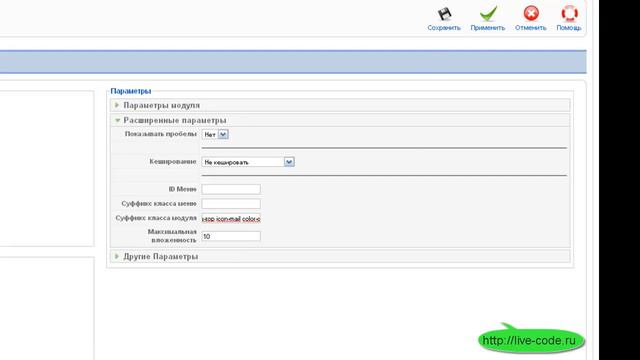640x360 pixels.
Task: Click the Параметры legend title
Action: point(131,91)
